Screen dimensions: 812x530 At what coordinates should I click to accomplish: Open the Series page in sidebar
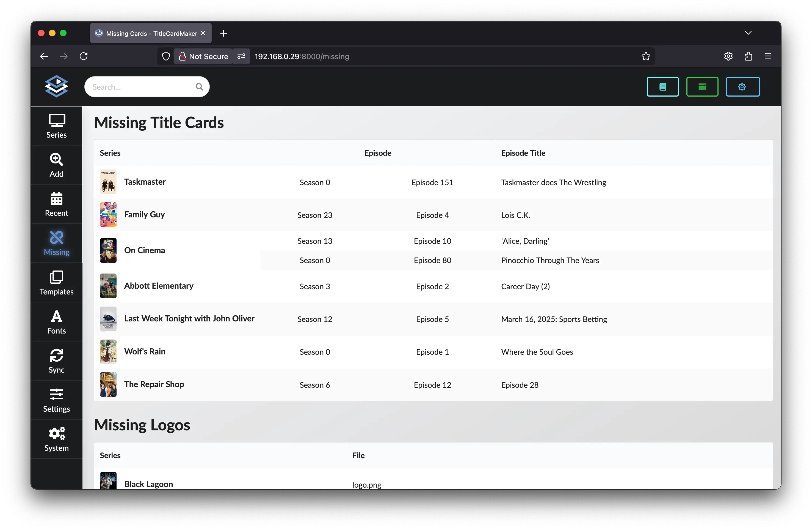coord(56,126)
